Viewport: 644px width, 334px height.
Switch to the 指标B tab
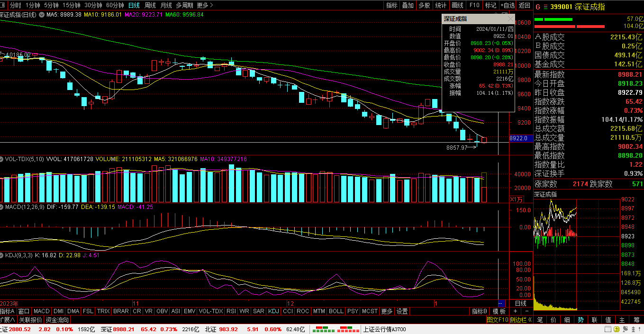pyautogui.click(x=480, y=311)
